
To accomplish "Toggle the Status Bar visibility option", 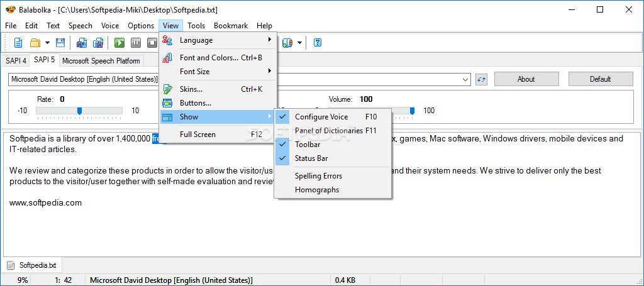I will coord(333,158).
